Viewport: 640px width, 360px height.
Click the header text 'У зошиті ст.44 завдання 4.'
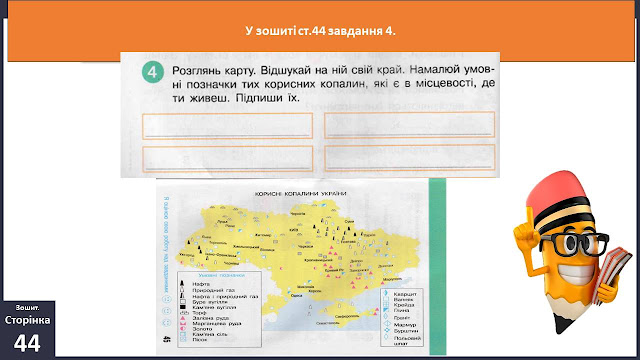pyautogui.click(x=320, y=31)
